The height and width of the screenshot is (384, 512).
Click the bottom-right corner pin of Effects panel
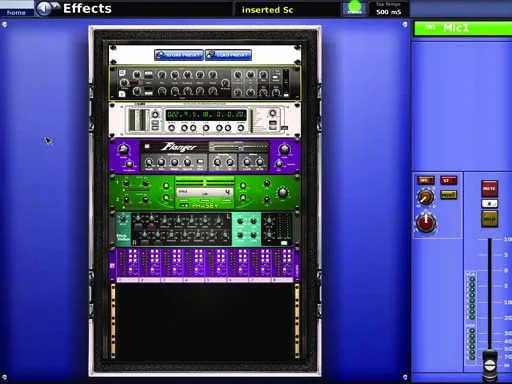click(405, 378)
